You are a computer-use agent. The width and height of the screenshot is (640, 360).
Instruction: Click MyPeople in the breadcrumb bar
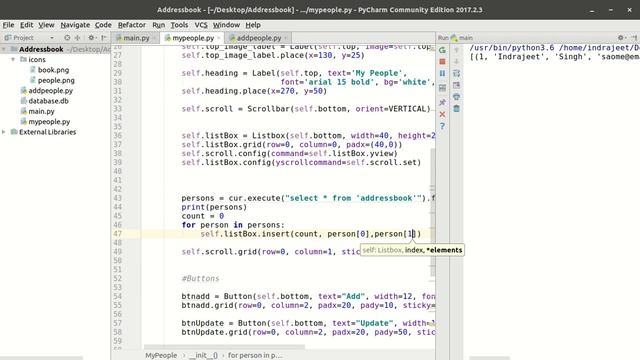point(161,355)
